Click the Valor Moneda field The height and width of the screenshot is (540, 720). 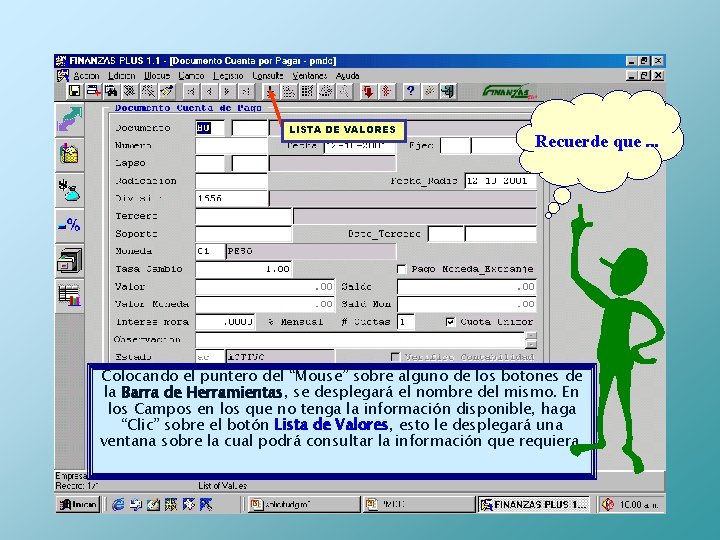click(x=265, y=304)
